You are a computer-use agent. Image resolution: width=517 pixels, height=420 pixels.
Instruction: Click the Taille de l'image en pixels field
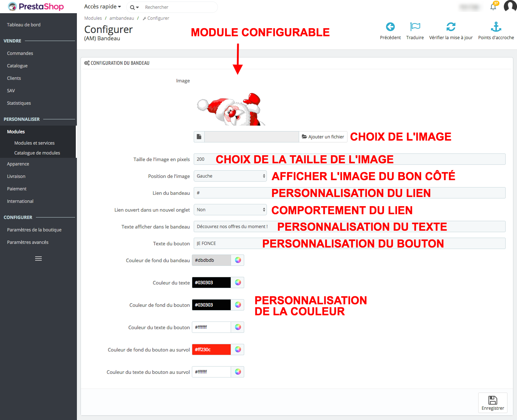(349, 159)
